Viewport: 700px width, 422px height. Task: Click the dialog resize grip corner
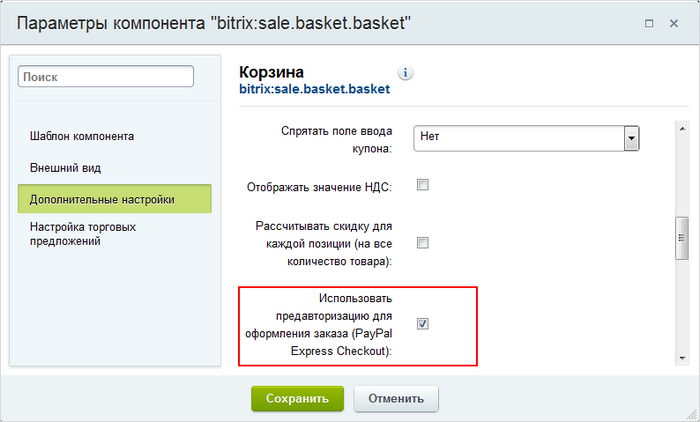(x=691, y=413)
